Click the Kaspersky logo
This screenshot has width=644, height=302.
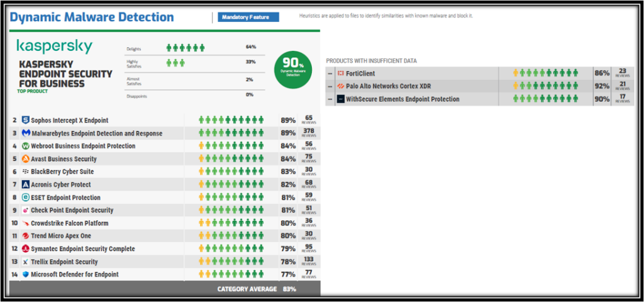(54, 47)
